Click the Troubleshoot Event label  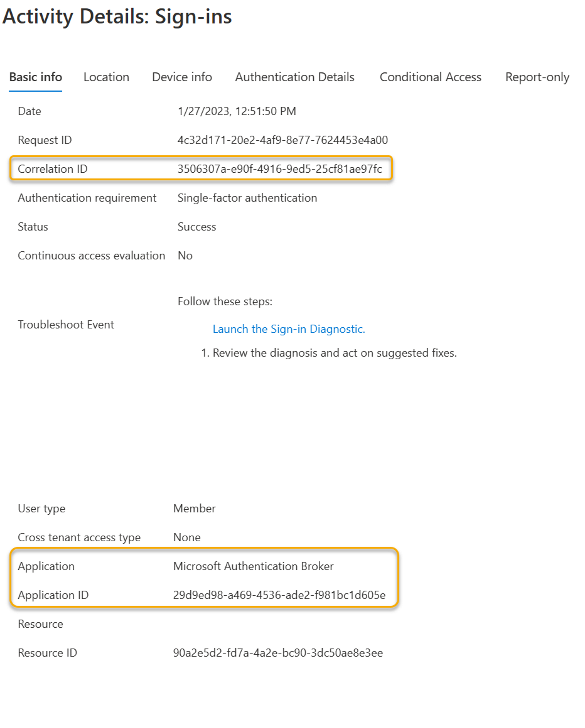pyautogui.click(x=66, y=324)
